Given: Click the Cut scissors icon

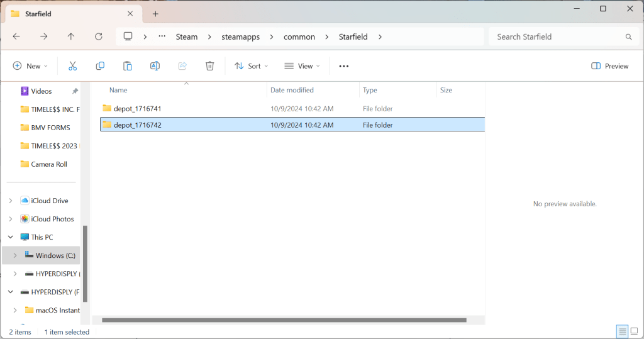Looking at the screenshot, I should coord(72,66).
